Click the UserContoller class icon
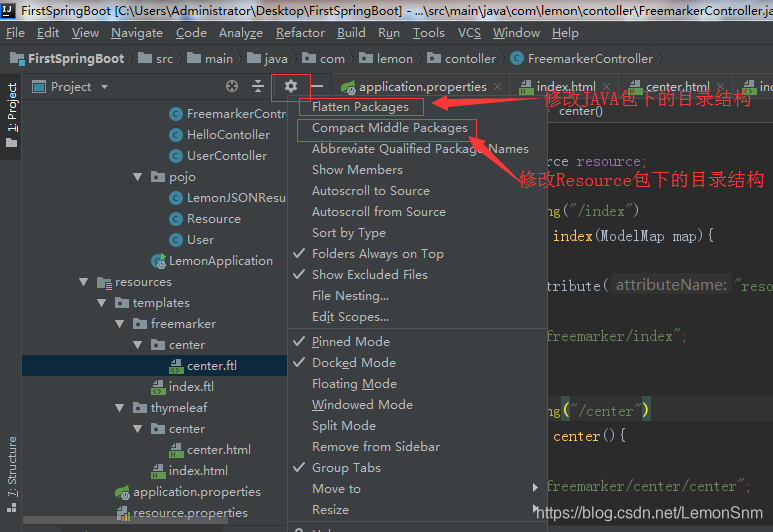 pyautogui.click(x=176, y=156)
